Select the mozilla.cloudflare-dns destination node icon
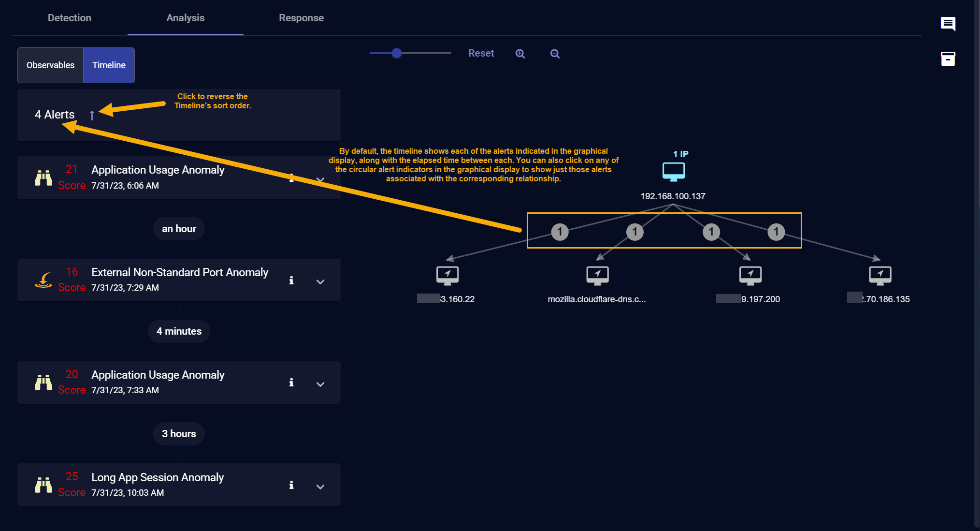Screen dimensions: 980x531 click(x=597, y=275)
